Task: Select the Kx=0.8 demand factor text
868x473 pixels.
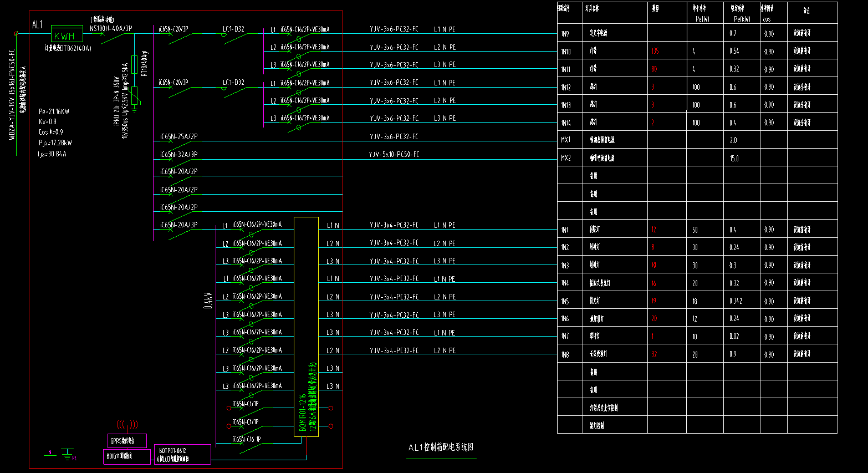Action: (x=48, y=121)
